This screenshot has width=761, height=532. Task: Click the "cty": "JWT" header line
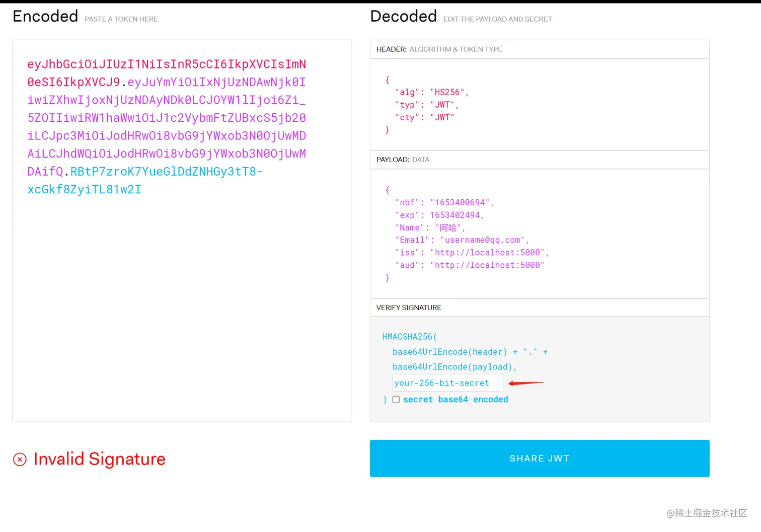(x=424, y=117)
